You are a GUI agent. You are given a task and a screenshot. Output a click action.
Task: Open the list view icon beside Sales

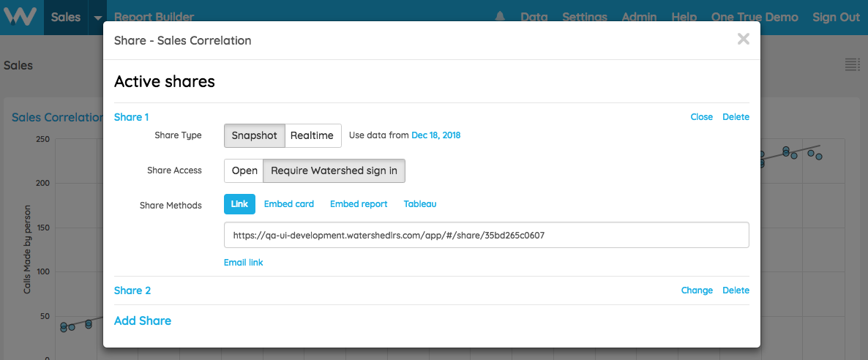(x=853, y=65)
